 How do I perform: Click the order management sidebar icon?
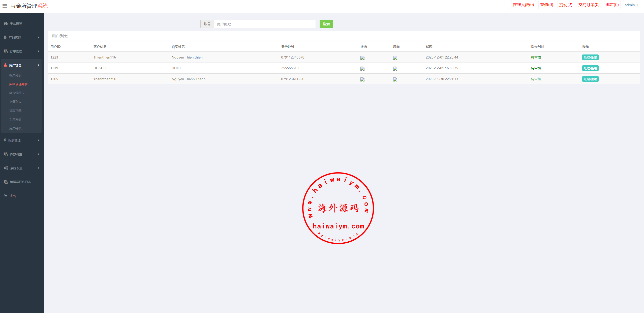6,51
